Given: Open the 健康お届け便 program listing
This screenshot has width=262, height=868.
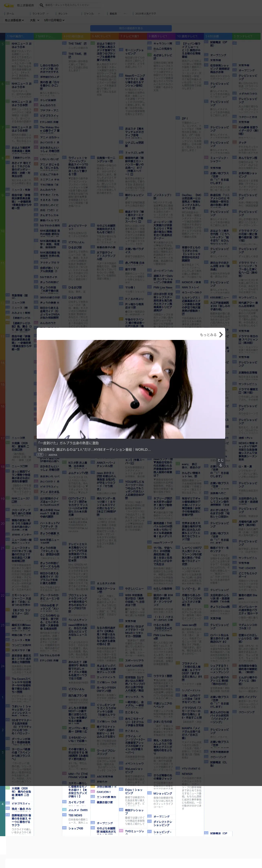Looking at the screenshot, I should [x=105, y=802].
